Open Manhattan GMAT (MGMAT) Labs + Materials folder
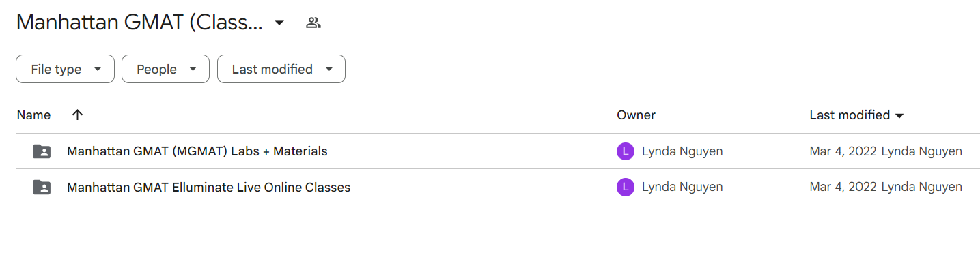The height and width of the screenshot is (270, 980). (197, 151)
